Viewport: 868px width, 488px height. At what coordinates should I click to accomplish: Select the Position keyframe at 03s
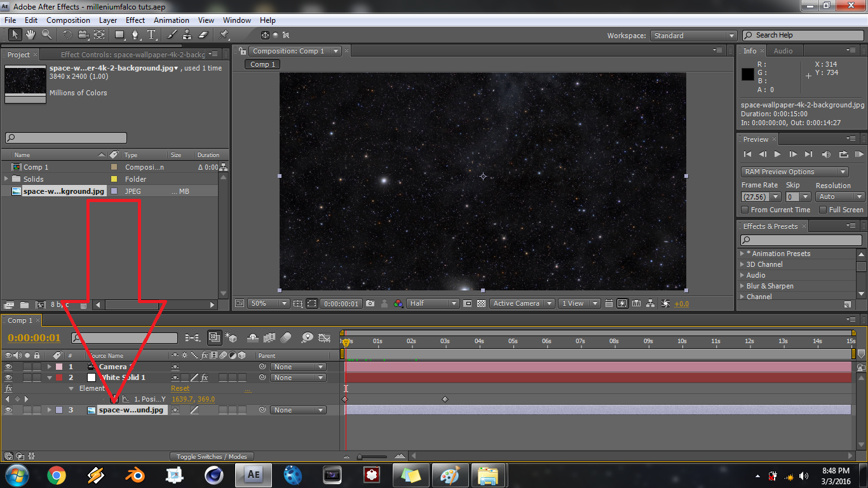(x=445, y=399)
